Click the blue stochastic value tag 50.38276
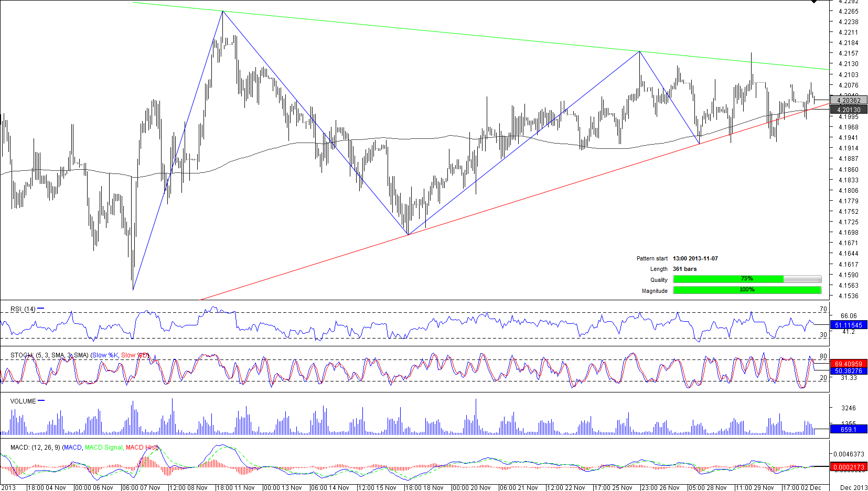This screenshot has width=868, height=491. (x=848, y=370)
